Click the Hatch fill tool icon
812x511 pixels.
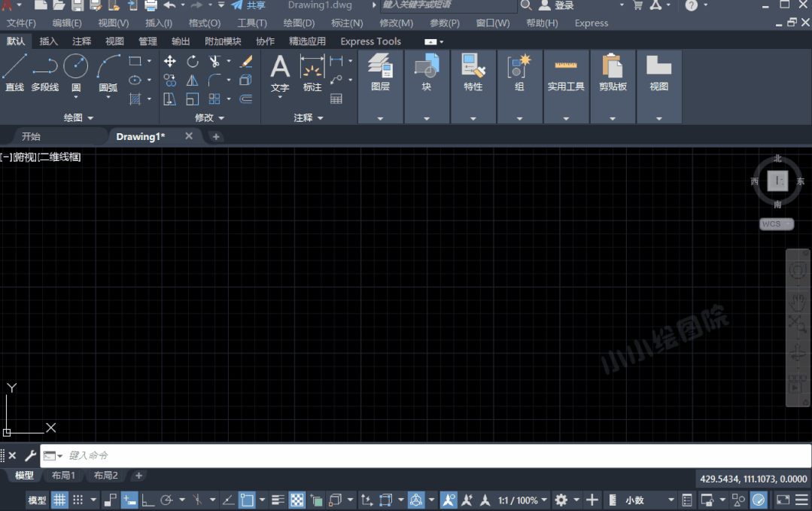click(x=135, y=99)
